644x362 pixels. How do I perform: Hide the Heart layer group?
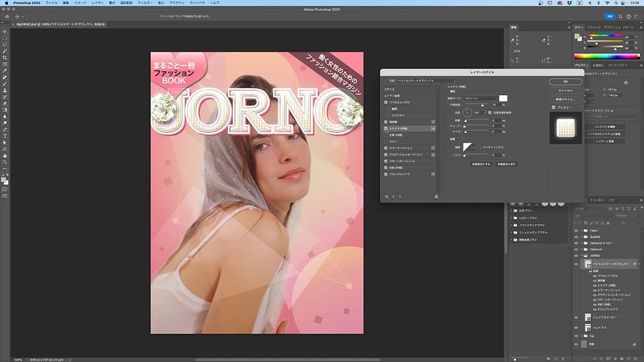click(x=576, y=230)
